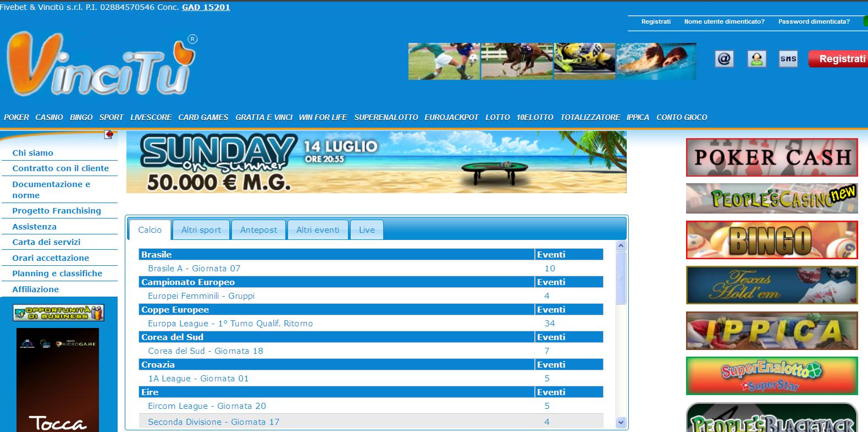Image resolution: width=868 pixels, height=432 pixels.
Task: Open the email contact icon
Action: pyautogui.click(x=725, y=59)
